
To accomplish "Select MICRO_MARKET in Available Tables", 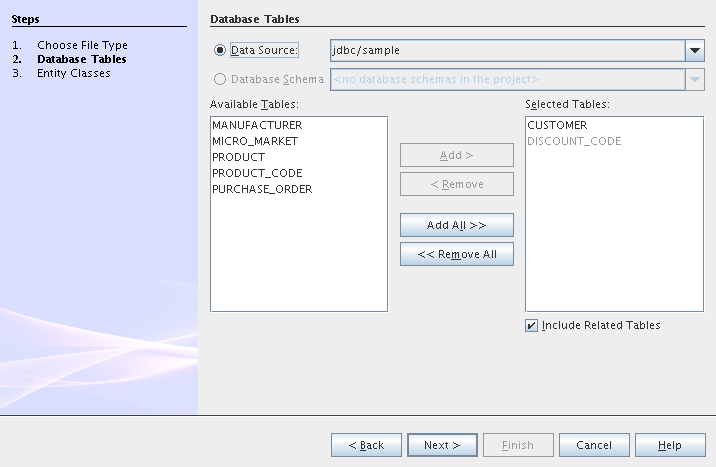I will click(255, 141).
